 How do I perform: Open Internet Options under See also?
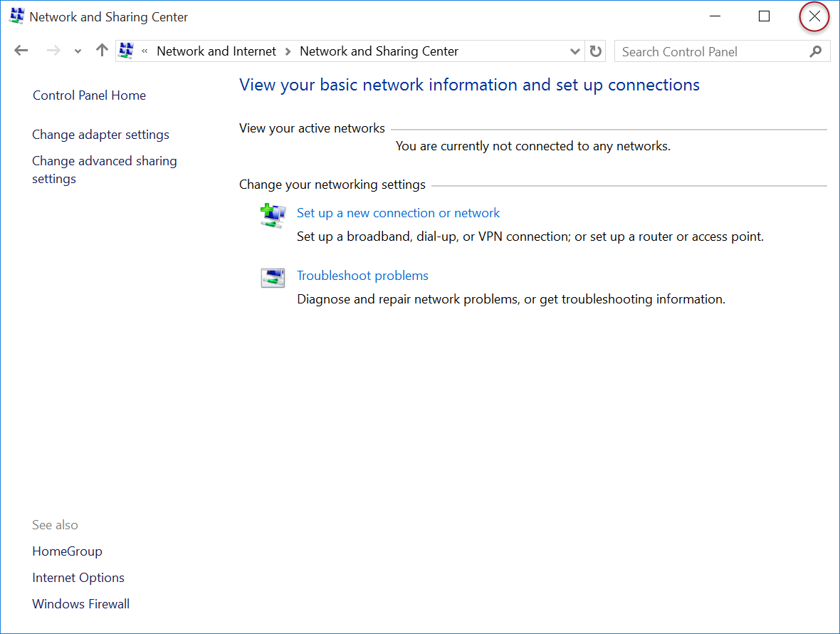(78, 578)
